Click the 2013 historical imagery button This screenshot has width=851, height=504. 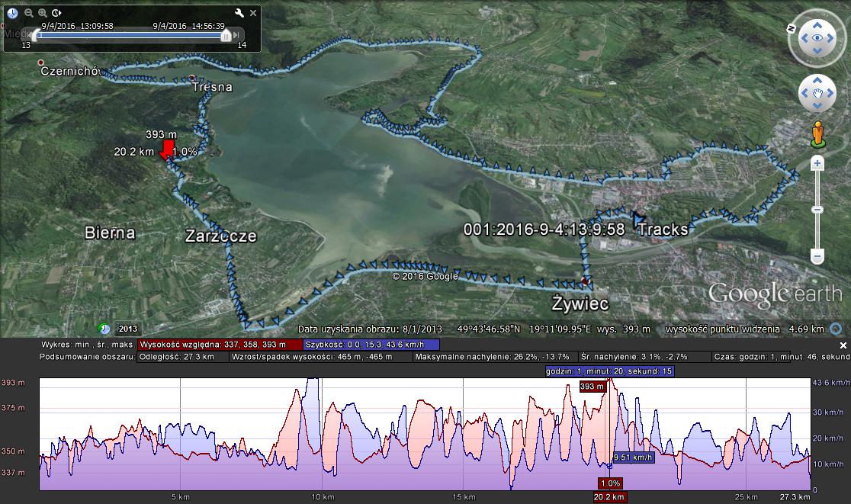point(127,329)
